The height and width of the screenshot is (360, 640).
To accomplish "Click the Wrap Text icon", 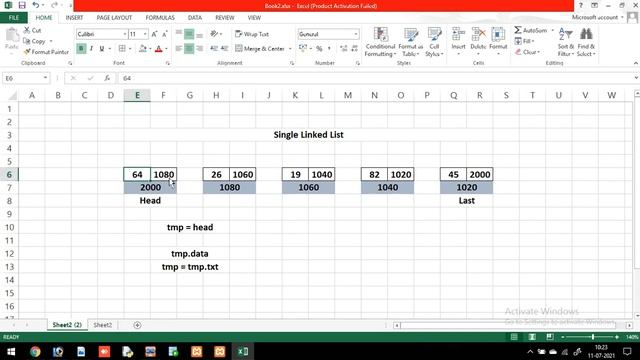I will click(x=252, y=34).
